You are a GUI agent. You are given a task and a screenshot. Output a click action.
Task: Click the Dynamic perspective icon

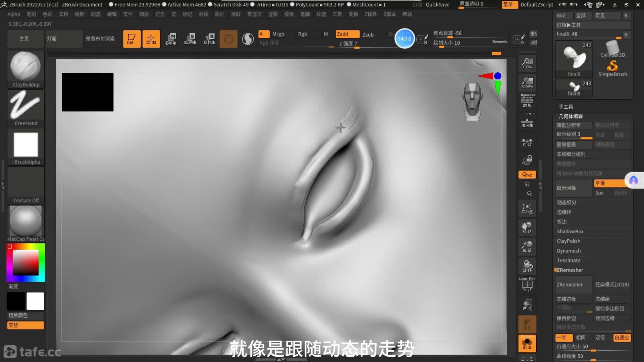(x=527, y=101)
